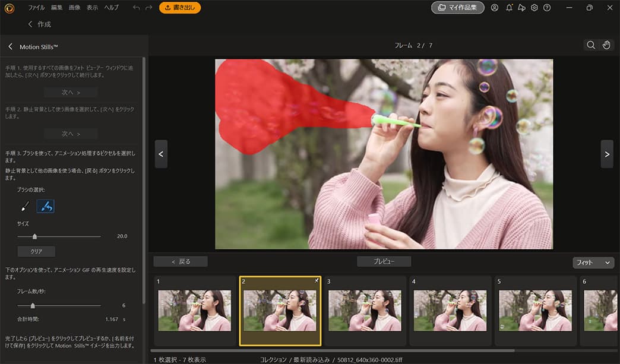Open the notifications bell icon
Viewport: 620px width, 364px height.
(x=508, y=8)
